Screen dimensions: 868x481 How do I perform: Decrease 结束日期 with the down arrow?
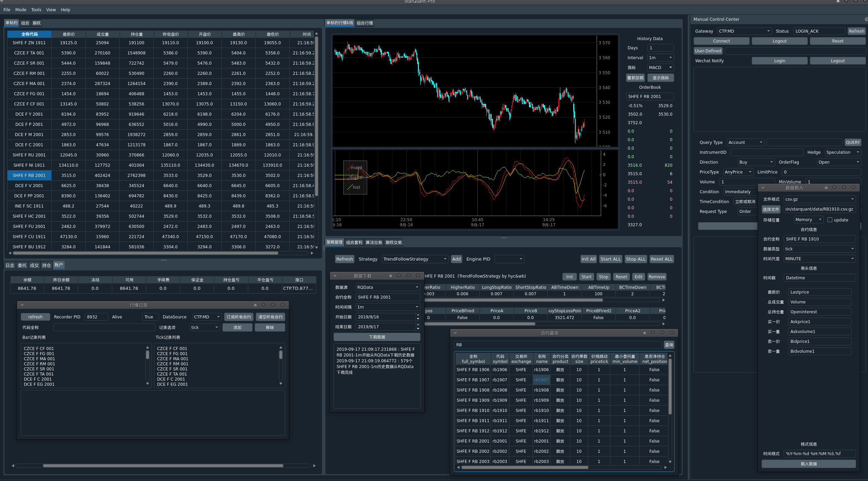(x=418, y=329)
